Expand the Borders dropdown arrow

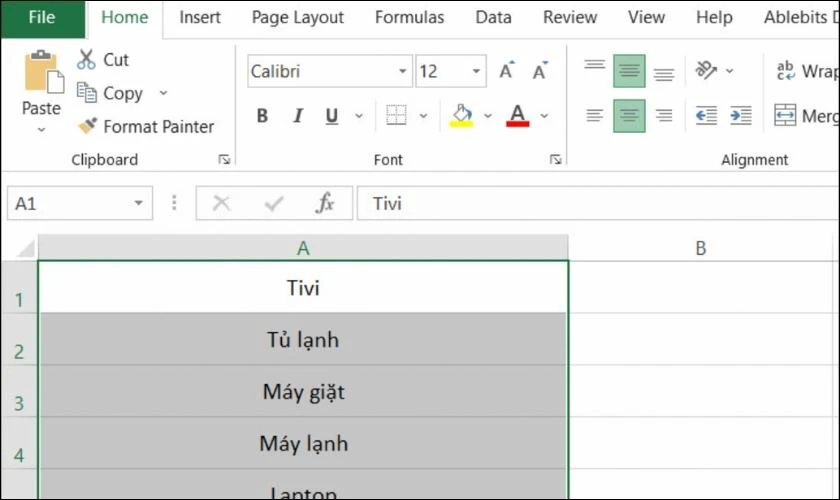coord(423,116)
